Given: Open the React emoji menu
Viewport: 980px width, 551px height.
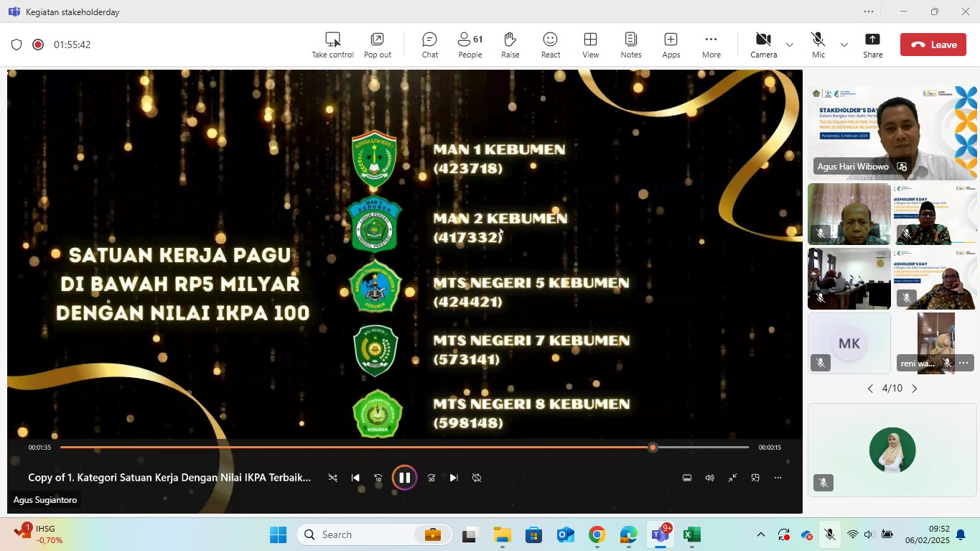Looking at the screenshot, I should 551,45.
